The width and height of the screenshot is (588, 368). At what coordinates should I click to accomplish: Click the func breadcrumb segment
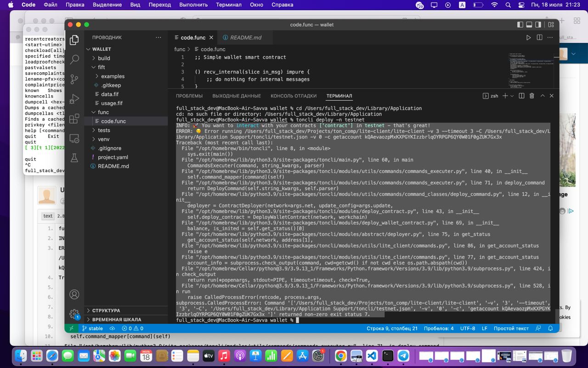click(180, 49)
